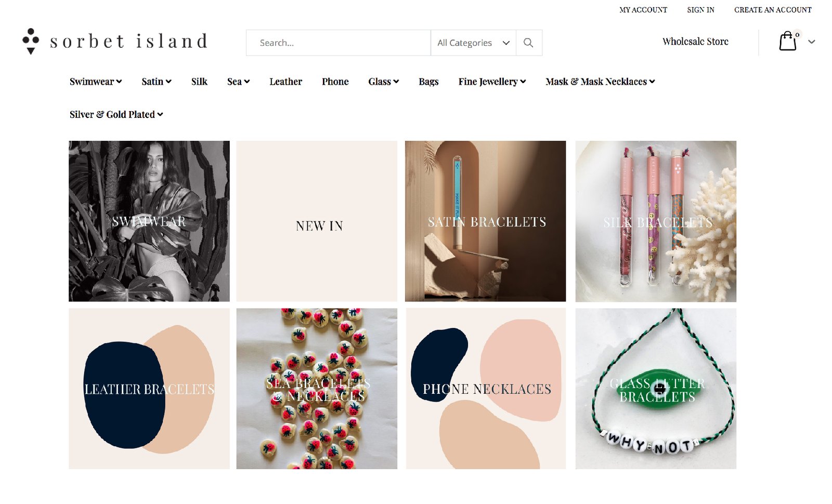
Task: Expand the cart dropdown arrow
Action: coord(811,42)
